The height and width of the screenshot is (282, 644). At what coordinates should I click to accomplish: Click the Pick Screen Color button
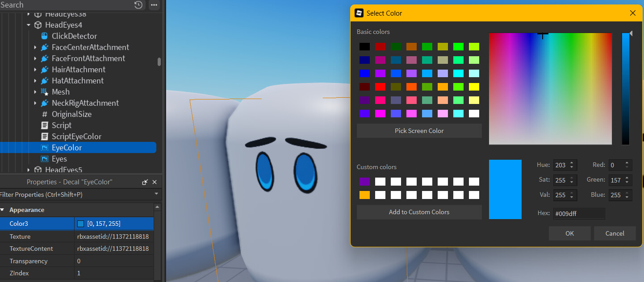[419, 131]
